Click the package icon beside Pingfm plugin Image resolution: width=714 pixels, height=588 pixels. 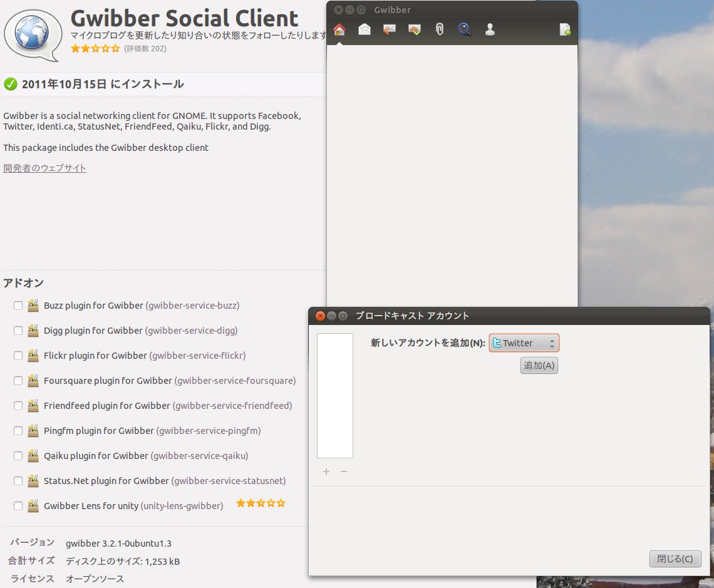point(33,431)
